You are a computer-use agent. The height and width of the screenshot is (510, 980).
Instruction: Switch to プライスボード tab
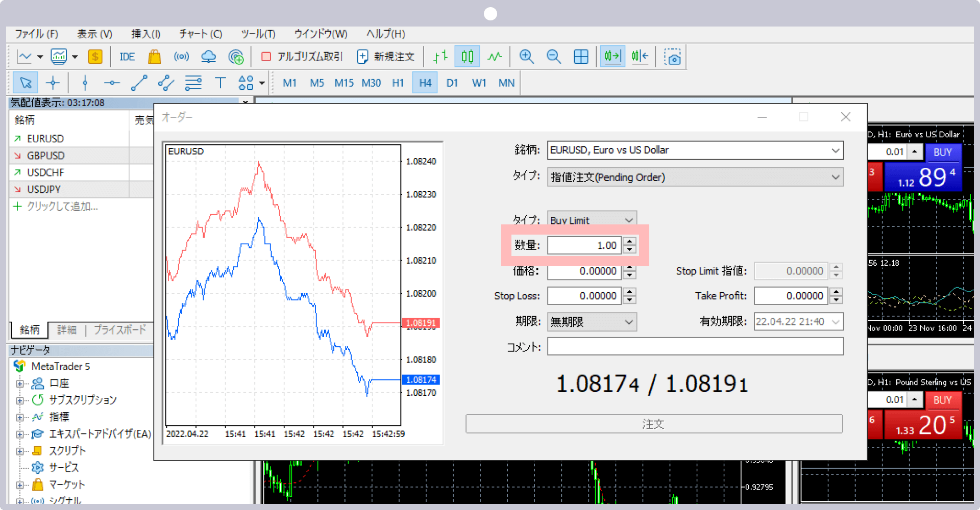[119, 330]
